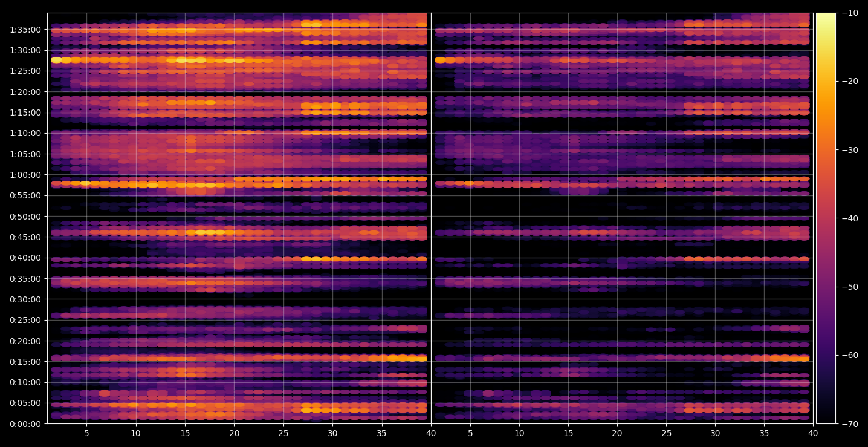This screenshot has width=868, height=447.
Task: Click the −10 colorbar tick label
Action: point(849,13)
